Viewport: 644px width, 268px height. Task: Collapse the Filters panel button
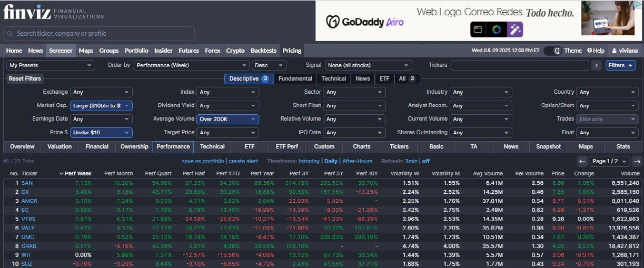(x=620, y=65)
